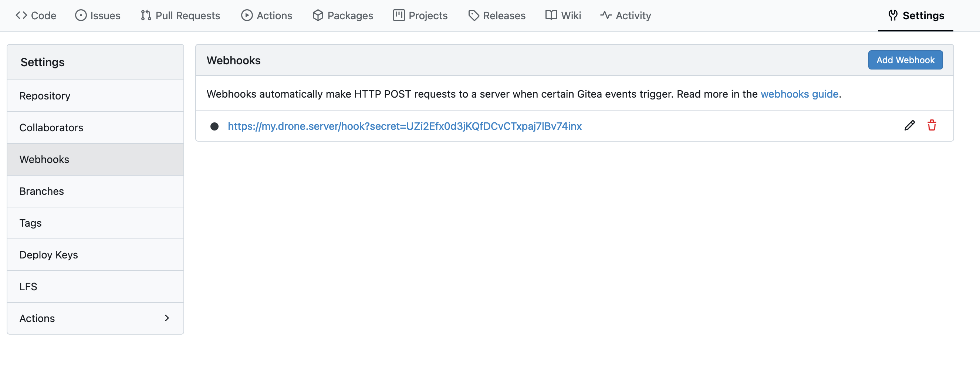
Task: View the Projects tab
Action: (x=420, y=16)
